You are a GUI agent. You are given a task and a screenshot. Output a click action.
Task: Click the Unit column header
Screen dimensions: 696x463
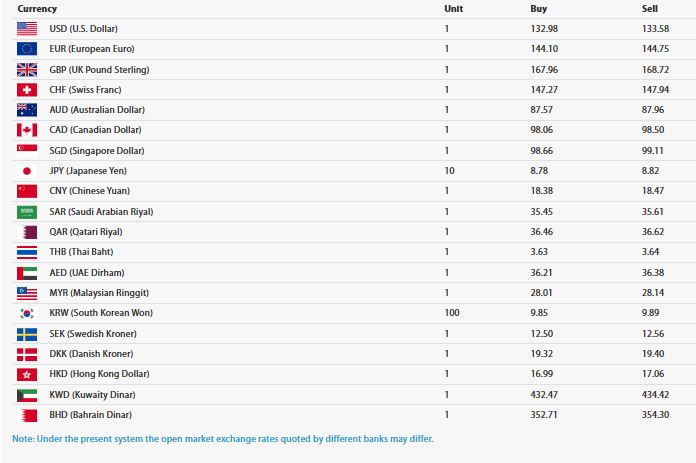coord(454,9)
